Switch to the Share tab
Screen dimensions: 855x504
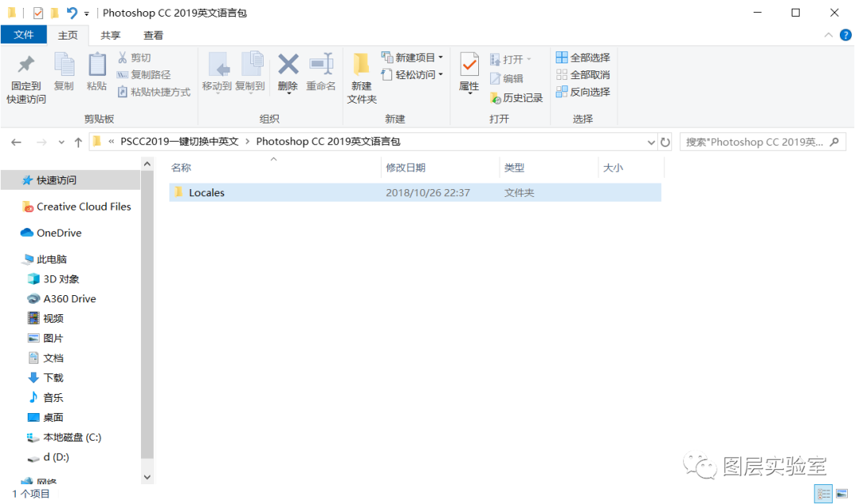(x=111, y=36)
